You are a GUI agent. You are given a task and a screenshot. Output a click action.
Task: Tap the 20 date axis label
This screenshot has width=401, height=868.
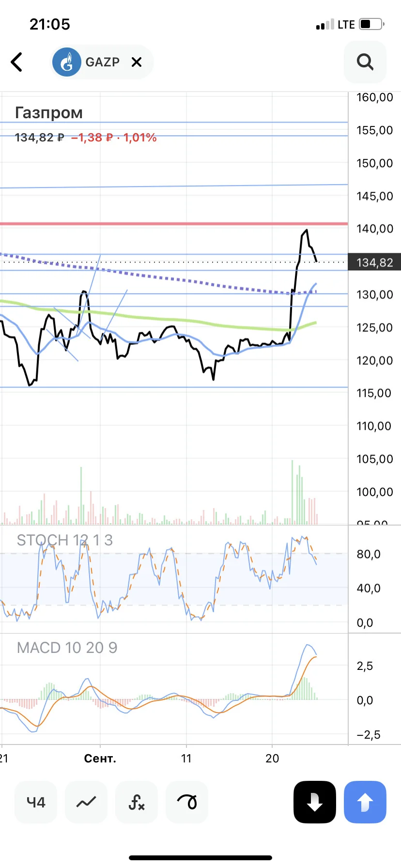[x=272, y=759]
